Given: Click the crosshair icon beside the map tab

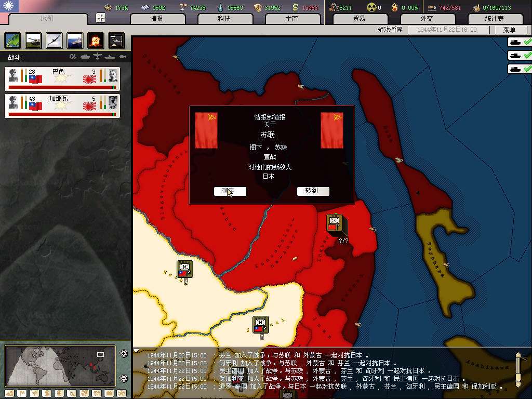Looking at the screenshot, I should pyautogui.click(x=101, y=18).
